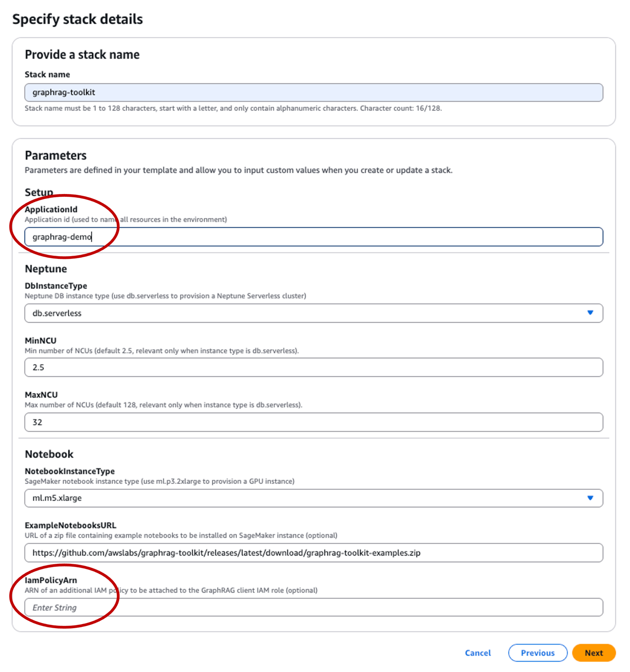Click the IamPolicyArn parameter label
Image resolution: width=630 pixels, height=672 pixels.
coord(51,580)
